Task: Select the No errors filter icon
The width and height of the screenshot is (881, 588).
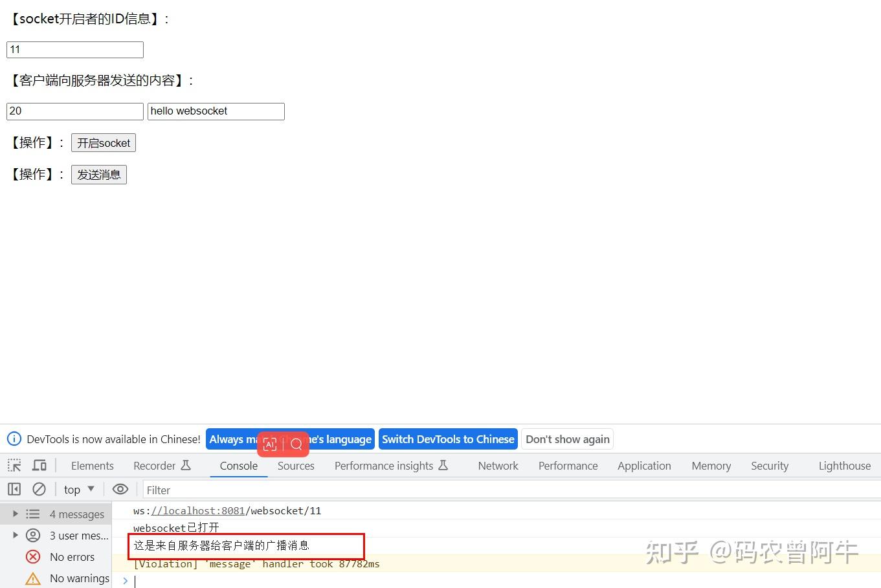Action: coord(33,556)
